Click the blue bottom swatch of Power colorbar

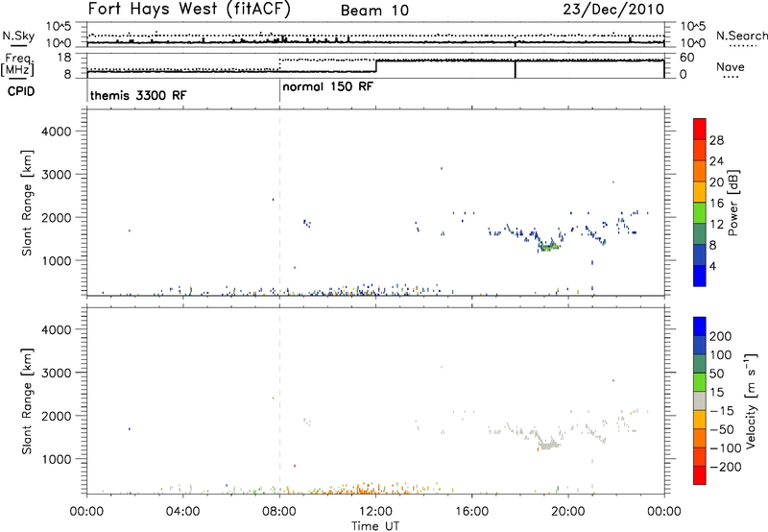[700, 276]
